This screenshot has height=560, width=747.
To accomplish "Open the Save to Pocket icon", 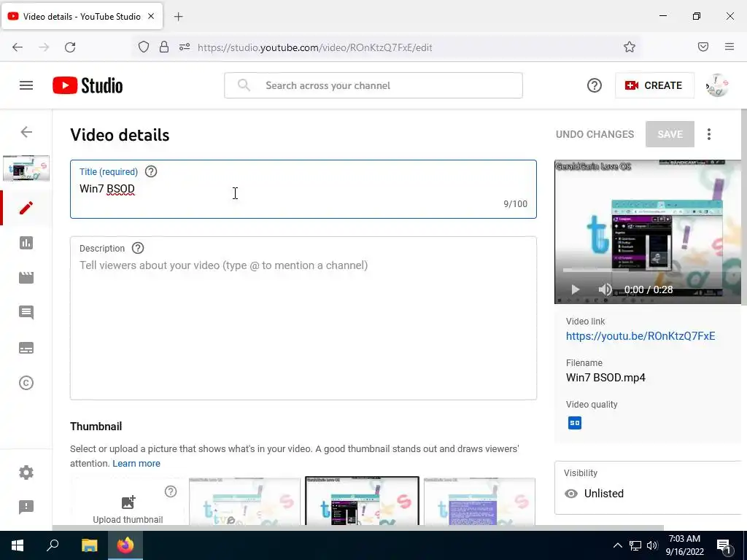I will pyautogui.click(x=703, y=47).
